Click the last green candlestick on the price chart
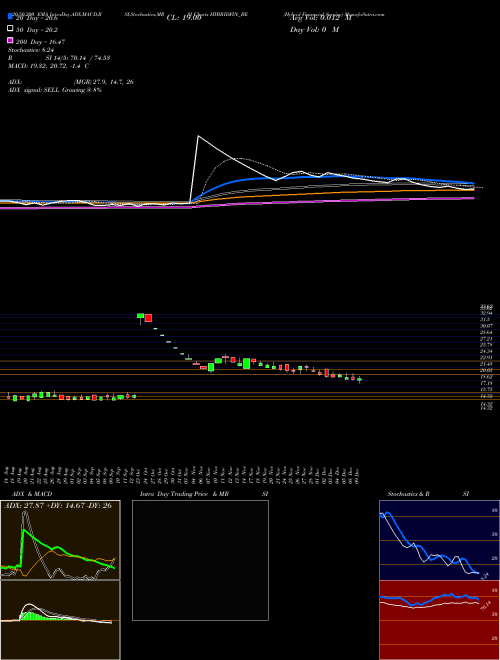Image resolution: width=500 pixels, height=660 pixels. point(359,380)
